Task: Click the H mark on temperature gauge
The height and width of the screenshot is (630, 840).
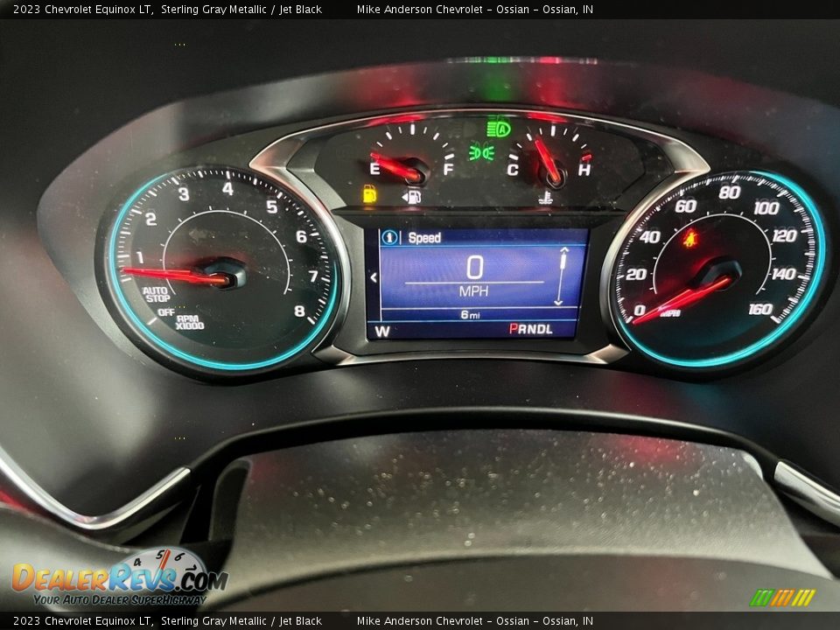Action: 584,170
